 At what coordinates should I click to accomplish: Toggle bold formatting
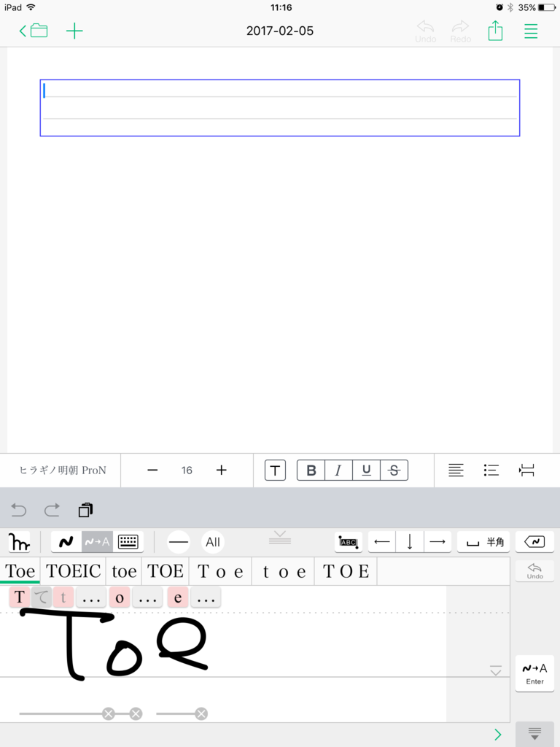[311, 471]
